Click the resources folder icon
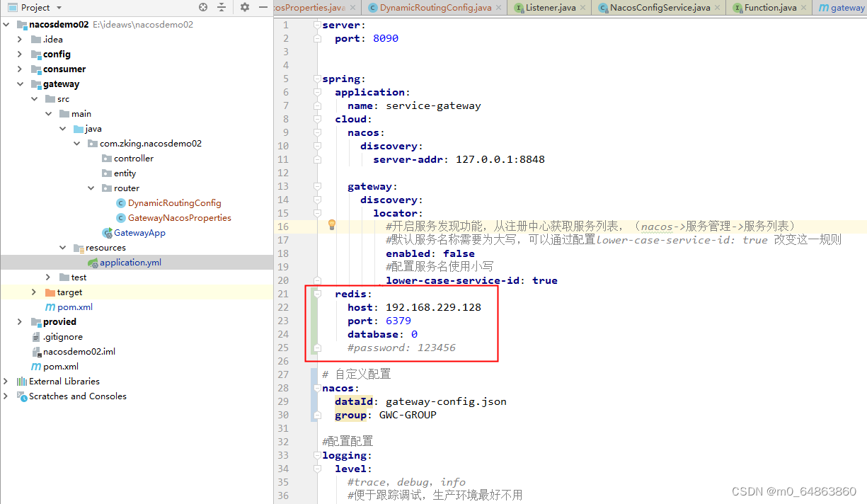 (79, 248)
